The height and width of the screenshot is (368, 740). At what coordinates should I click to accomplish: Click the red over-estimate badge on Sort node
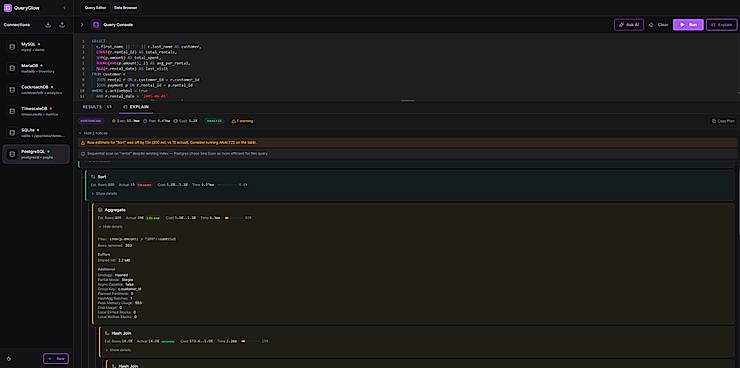(143, 185)
